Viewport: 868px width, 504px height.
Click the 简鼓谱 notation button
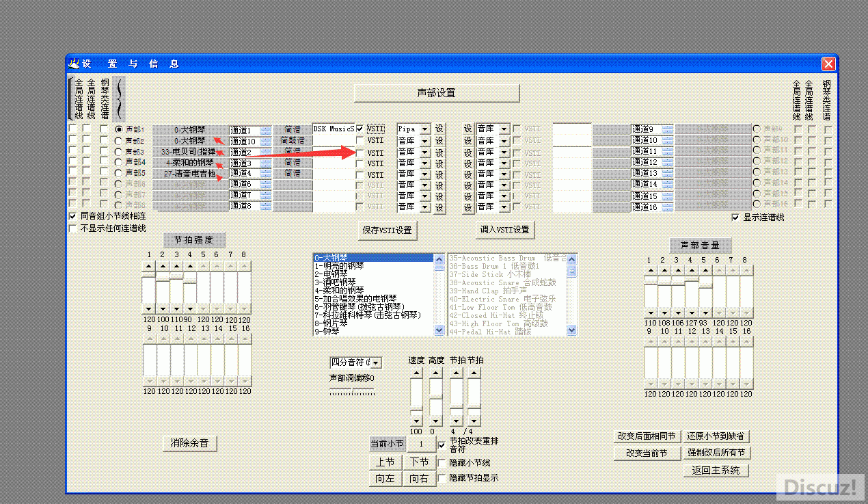click(292, 140)
